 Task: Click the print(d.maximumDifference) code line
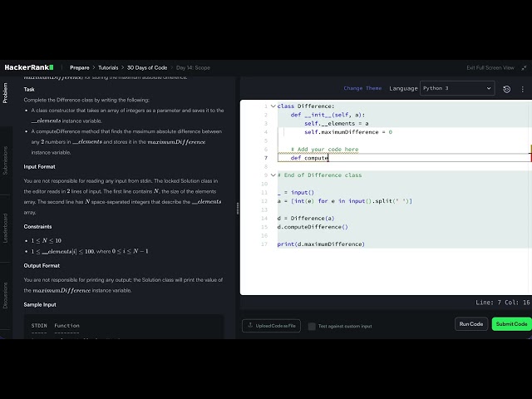(x=321, y=244)
